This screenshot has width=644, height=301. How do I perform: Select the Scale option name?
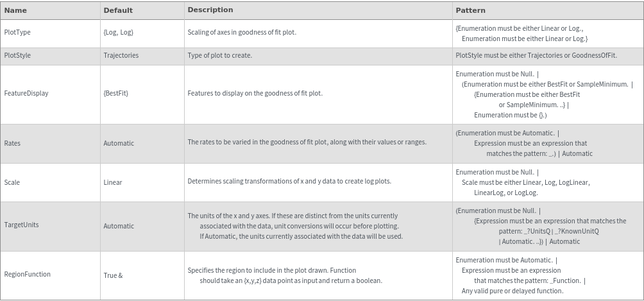pyautogui.click(x=12, y=182)
